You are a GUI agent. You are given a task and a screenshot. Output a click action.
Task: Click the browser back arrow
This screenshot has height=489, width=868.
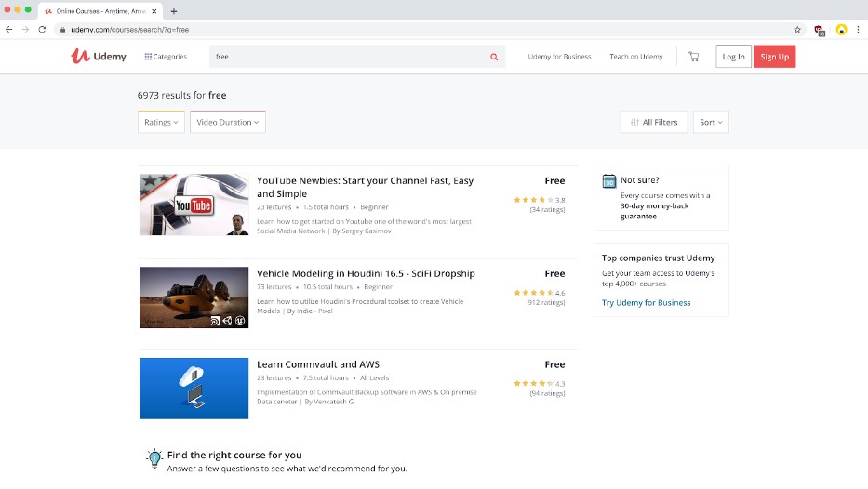coord(9,30)
